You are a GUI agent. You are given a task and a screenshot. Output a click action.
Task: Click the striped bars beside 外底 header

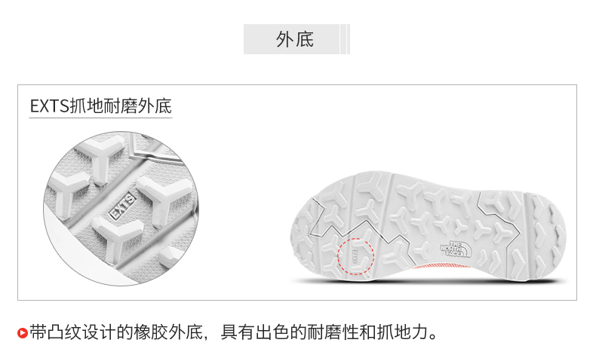345,39
